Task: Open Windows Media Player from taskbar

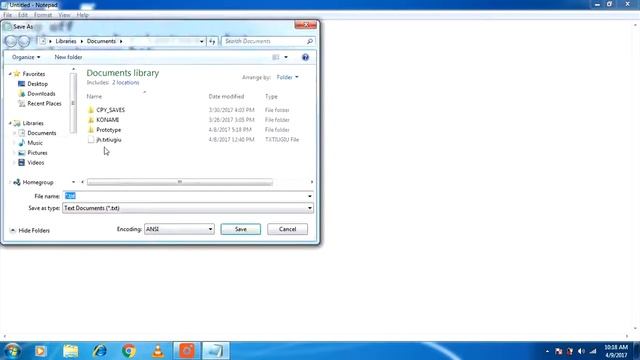Action: point(40,351)
